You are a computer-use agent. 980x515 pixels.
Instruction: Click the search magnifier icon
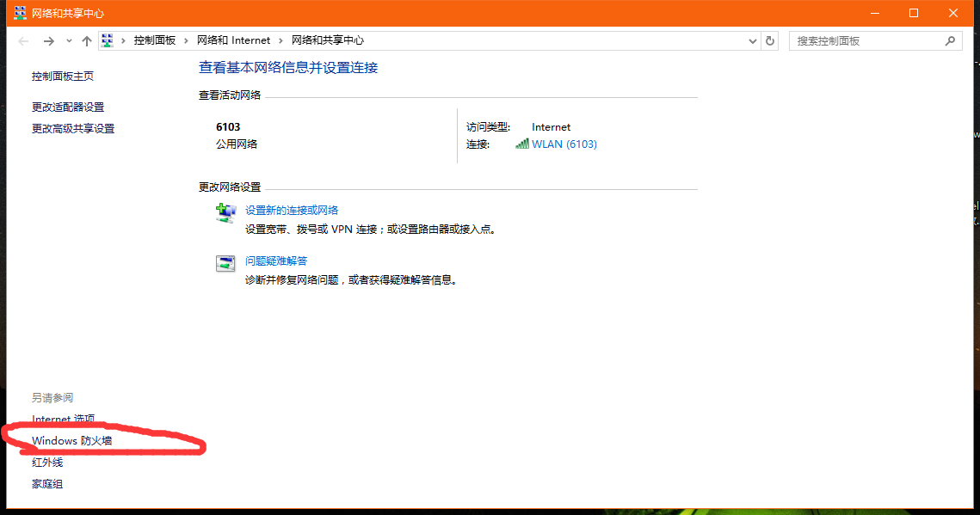950,40
